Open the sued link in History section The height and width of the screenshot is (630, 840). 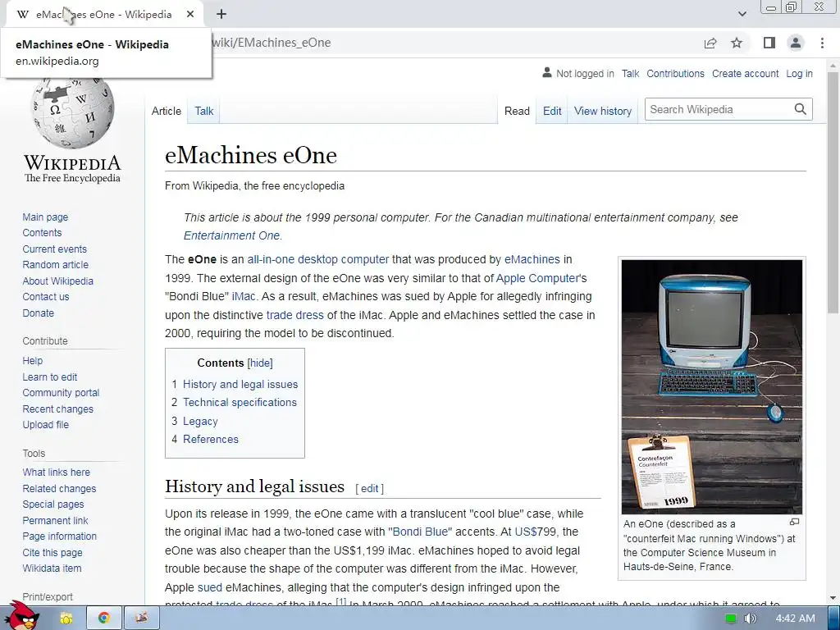click(209, 587)
